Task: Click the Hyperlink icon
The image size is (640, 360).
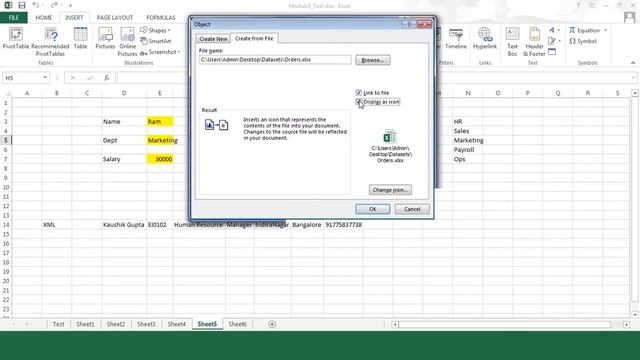Action: point(485,38)
